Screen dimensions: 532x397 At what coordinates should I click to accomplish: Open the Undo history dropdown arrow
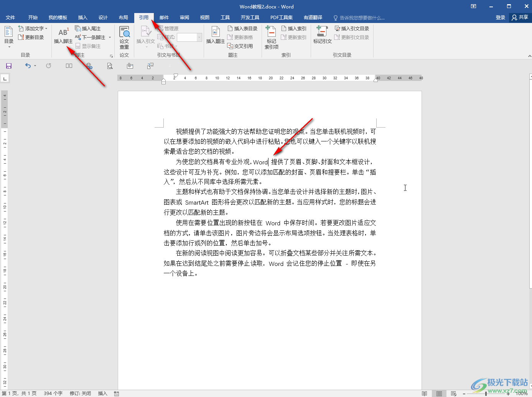pyautogui.click(x=35, y=66)
